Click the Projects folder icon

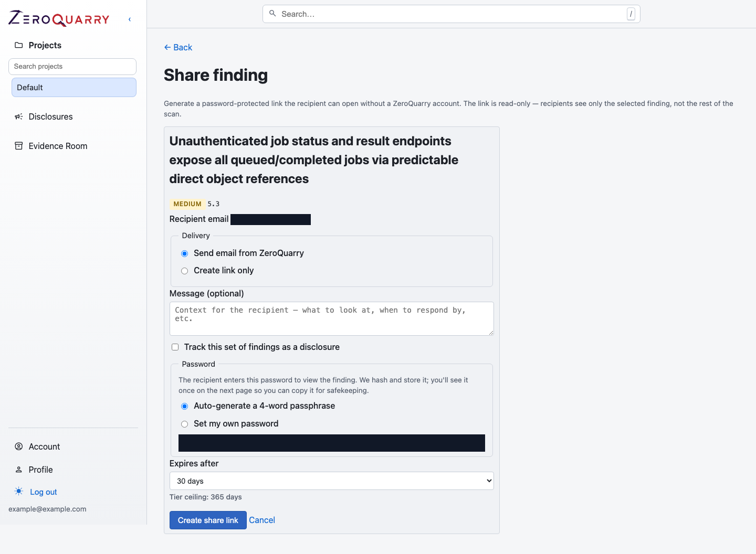(x=19, y=45)
